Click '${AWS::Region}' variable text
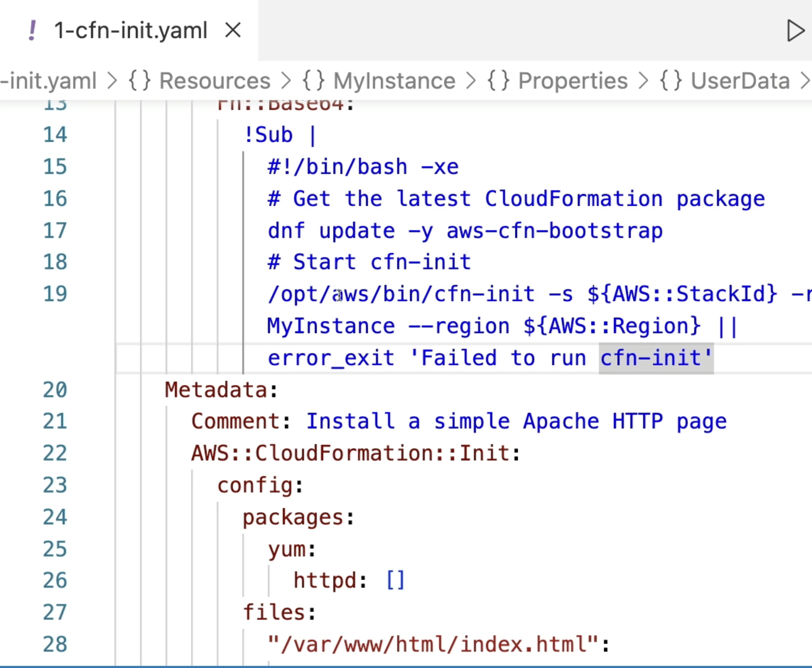812x668 pixels. tap(612, 326)
